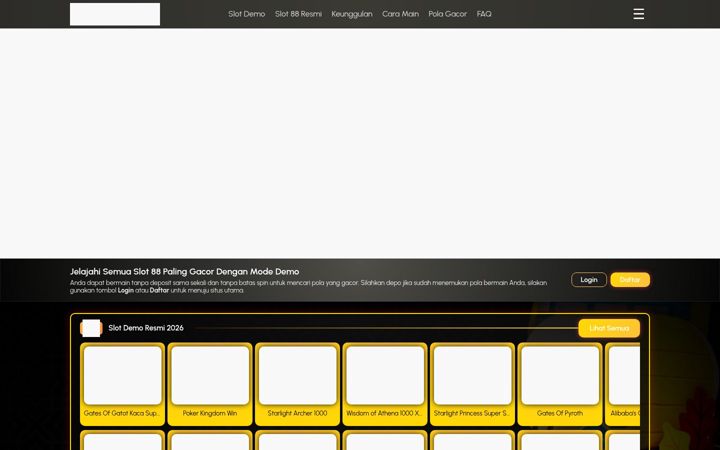Choose Pola Gacor in the menu
The height and width of the screenshot is (450, 720).
447,14
